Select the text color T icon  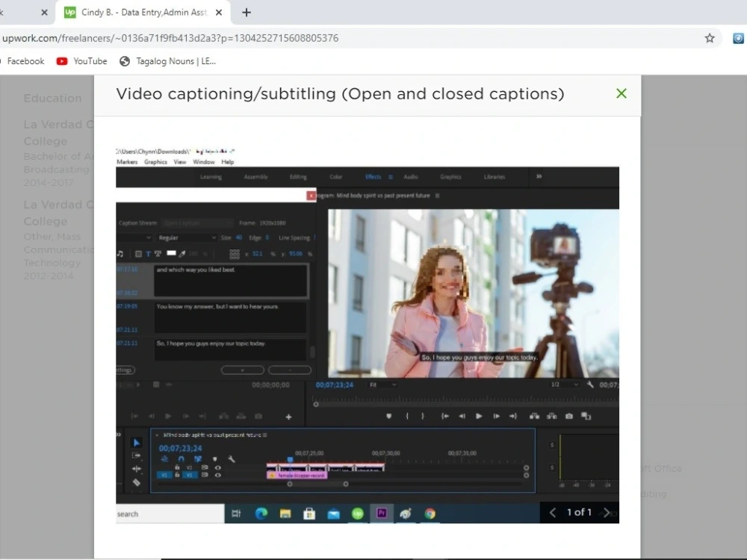(x=148, y=254)
